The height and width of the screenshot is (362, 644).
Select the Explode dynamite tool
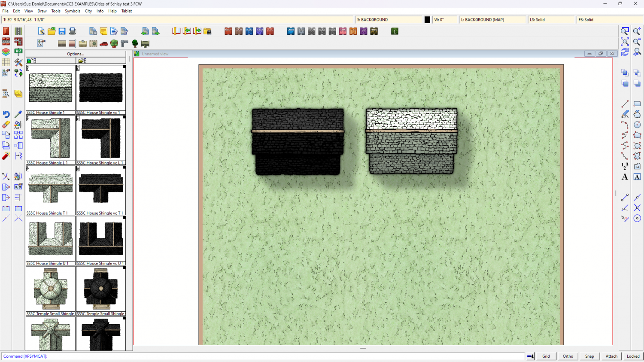tap(6, 156)
